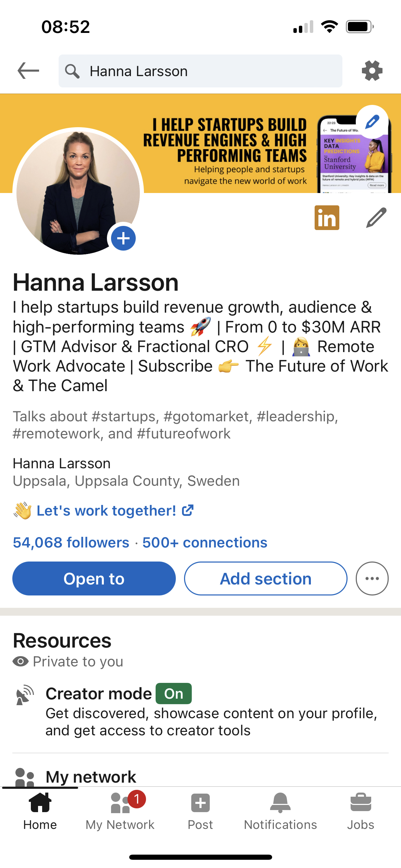Viewport: 401px width, 868px height.
Task: Tap the back arrow icon
Action: click(x=28, y=71)
